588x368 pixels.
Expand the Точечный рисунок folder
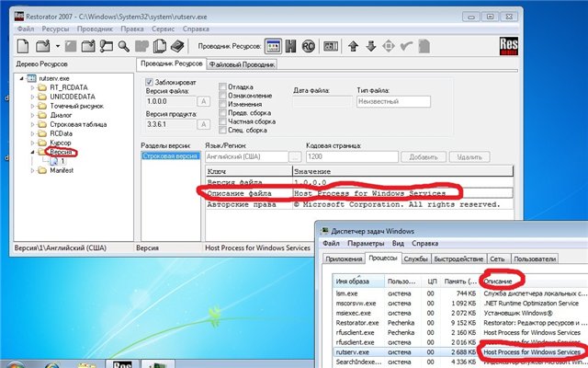(x=32, y=106)
